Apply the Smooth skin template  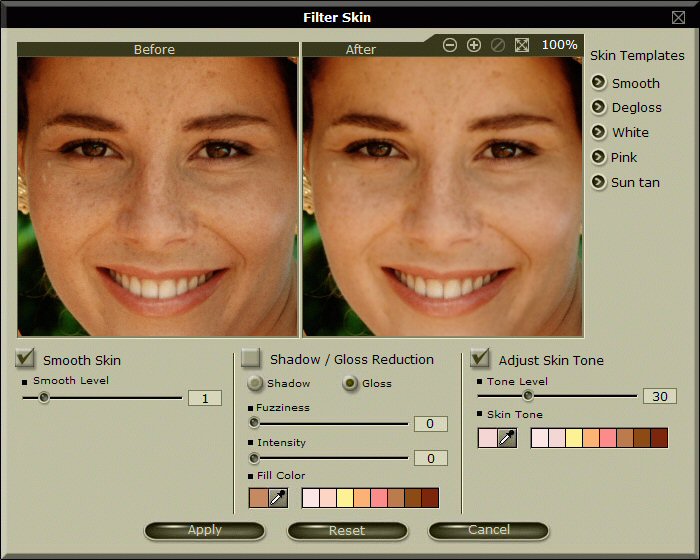click(599, 83)
